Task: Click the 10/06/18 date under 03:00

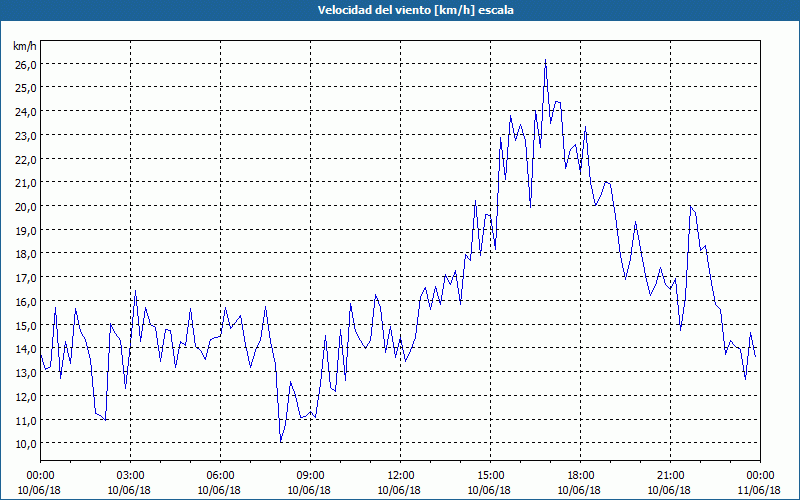Action: tap(129, 490)
